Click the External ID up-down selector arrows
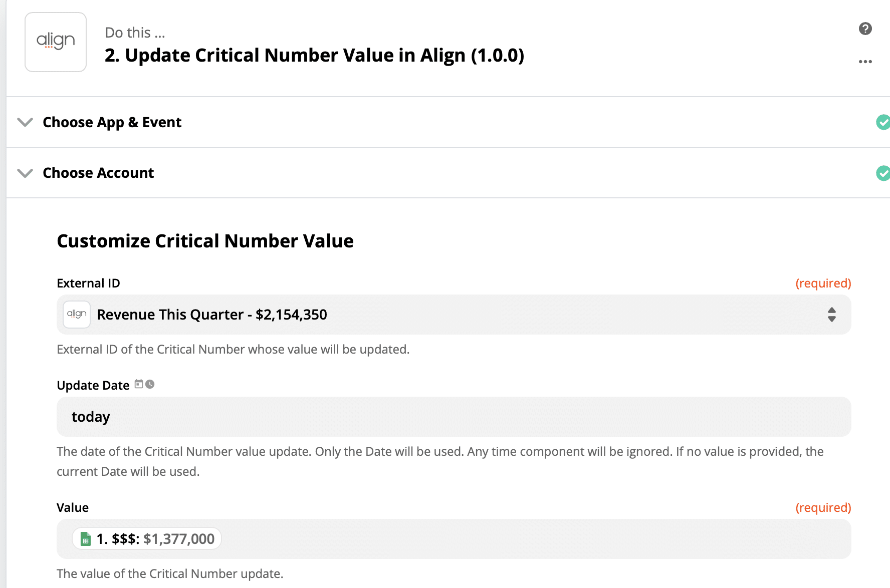The width and height of the screenshot is (890, 588). tap(831, 315)
